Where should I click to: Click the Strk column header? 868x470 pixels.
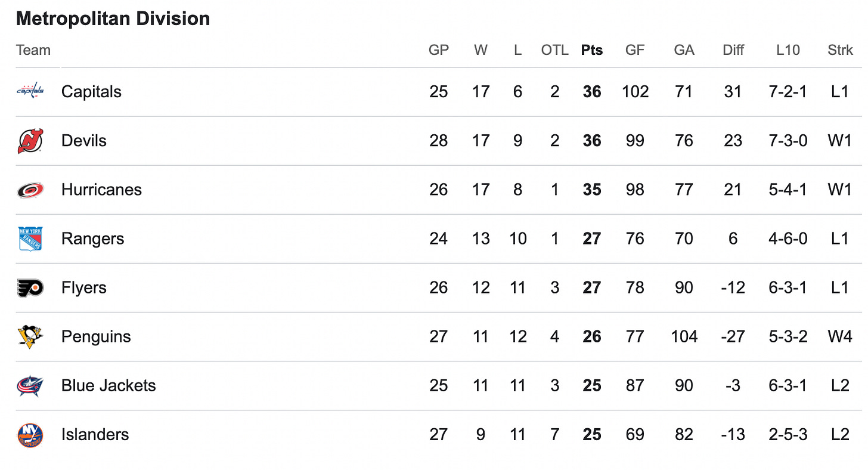point(841,50)
